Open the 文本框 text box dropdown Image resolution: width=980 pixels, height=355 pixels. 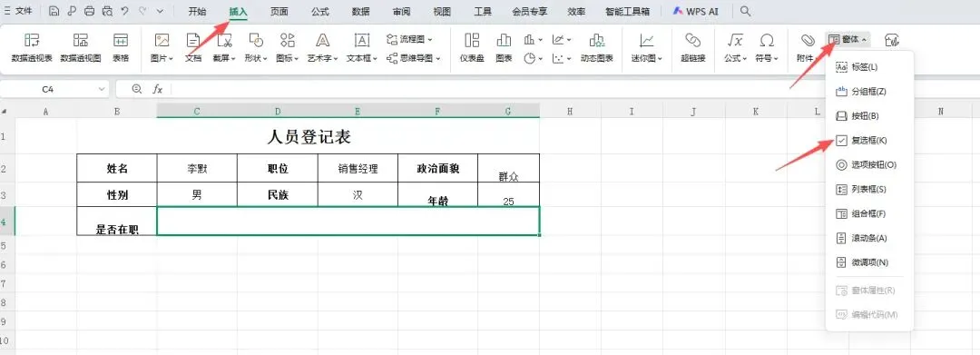point(362,48)
